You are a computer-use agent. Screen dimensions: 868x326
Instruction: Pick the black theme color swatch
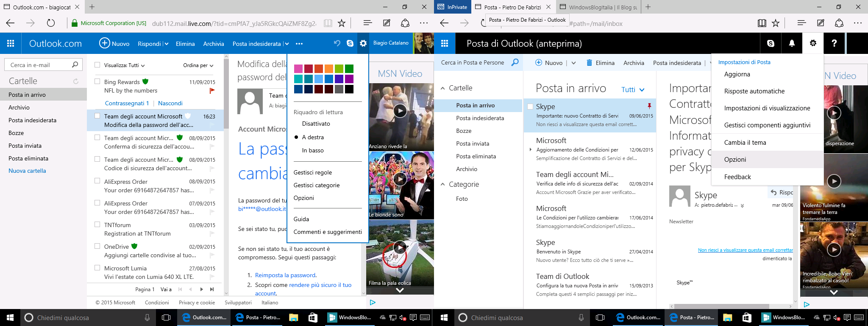pos(349,89)
